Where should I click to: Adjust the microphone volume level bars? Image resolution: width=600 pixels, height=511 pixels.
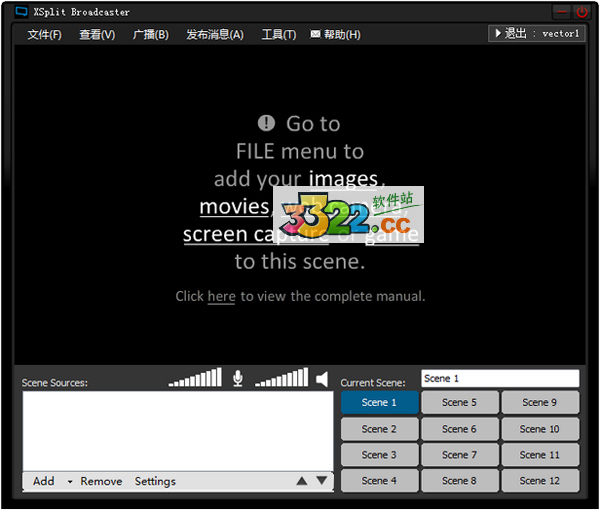click(x=195, y=377)
